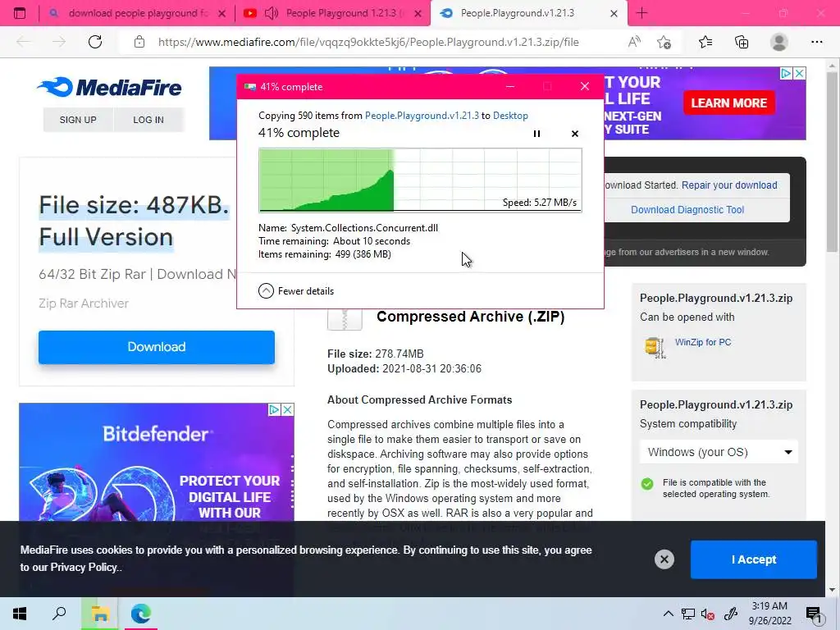Viewport: 840px width, 630px height.
Task: Close the top banner ad
Action: tap(799, 73)
